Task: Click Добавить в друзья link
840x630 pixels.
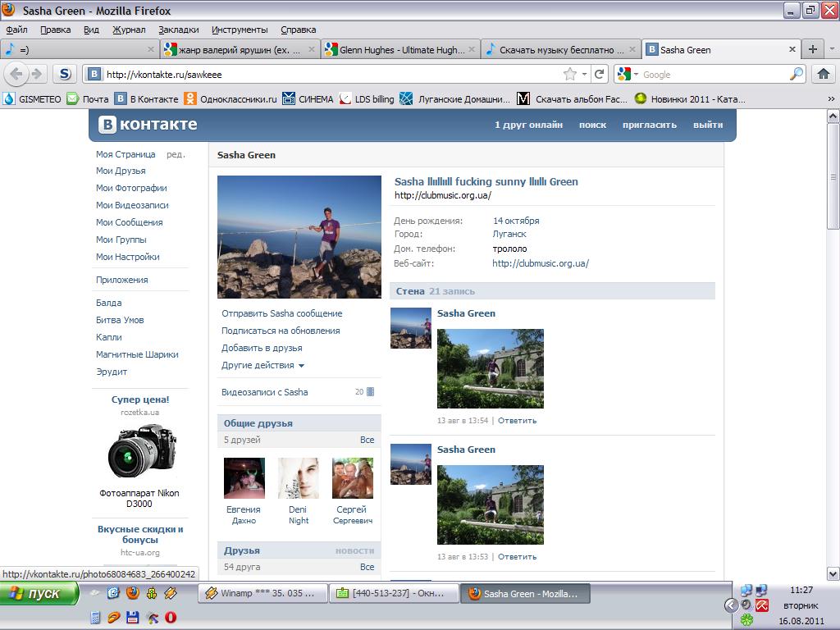Action: pos(262,348)
